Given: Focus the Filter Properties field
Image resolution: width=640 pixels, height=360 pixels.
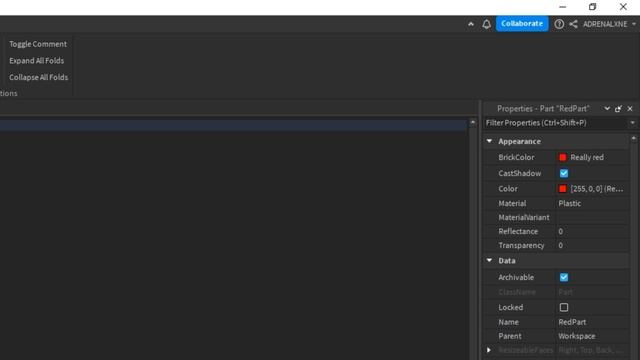Looking at the screenshot, I should point(556,123).
